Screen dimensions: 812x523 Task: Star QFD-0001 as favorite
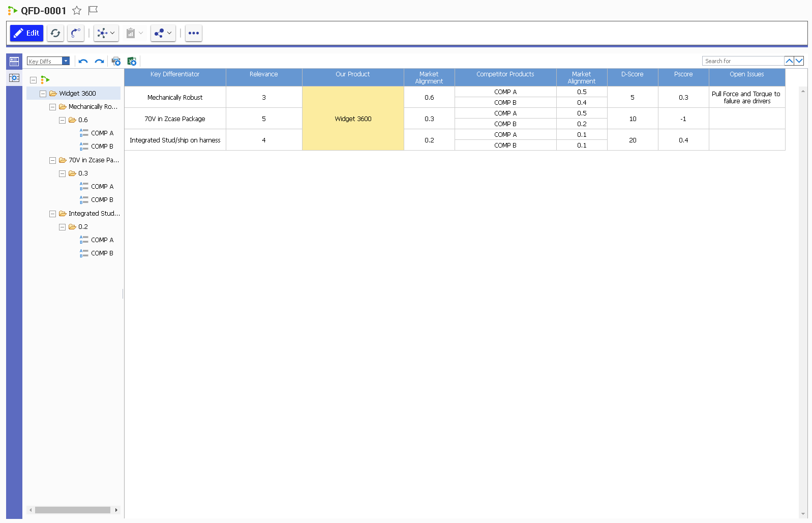(x=77, y=10)
